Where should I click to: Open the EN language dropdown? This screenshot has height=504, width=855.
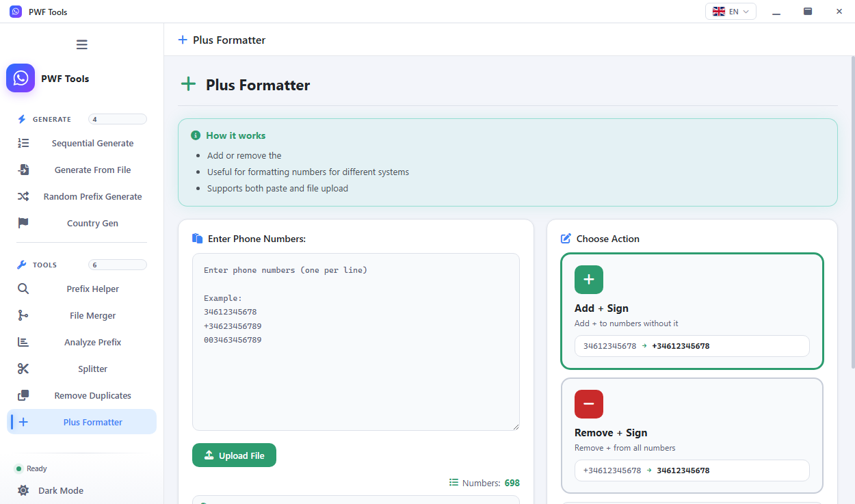[731, 12]
